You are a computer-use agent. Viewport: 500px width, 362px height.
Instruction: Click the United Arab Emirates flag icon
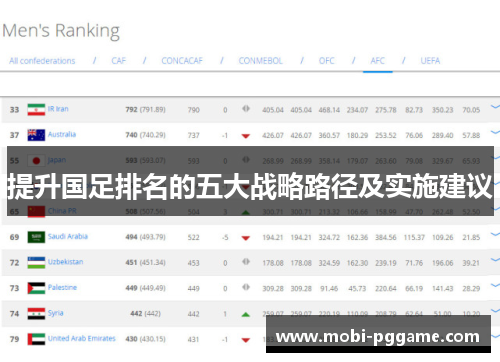(36, 339)
